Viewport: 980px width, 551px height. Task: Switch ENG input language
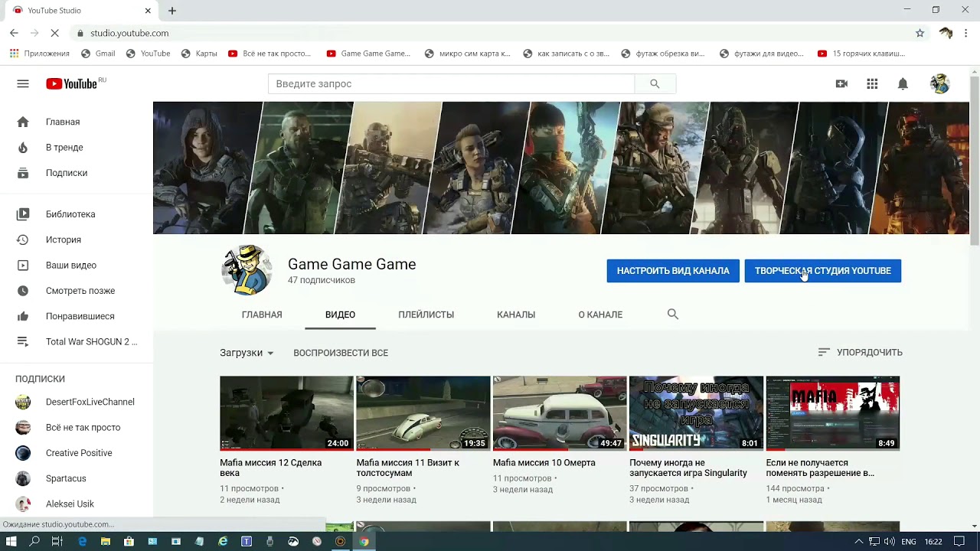click(x=908, y=541)
